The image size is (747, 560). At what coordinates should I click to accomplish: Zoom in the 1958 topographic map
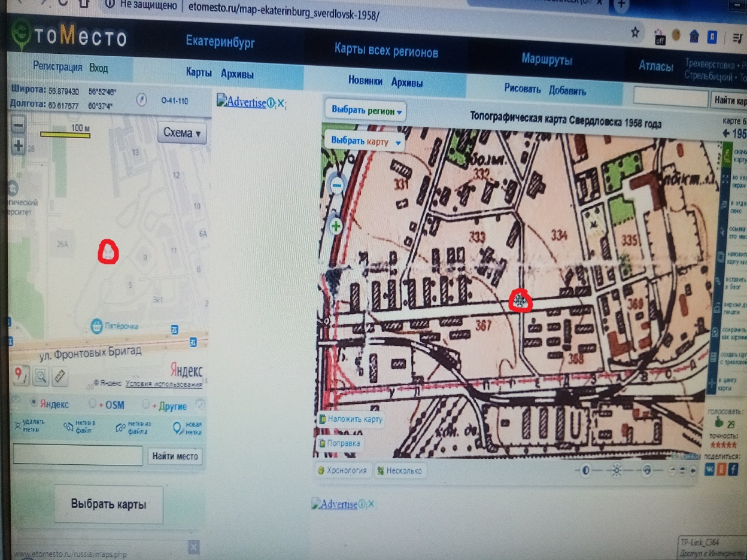[x=337, y=226]
